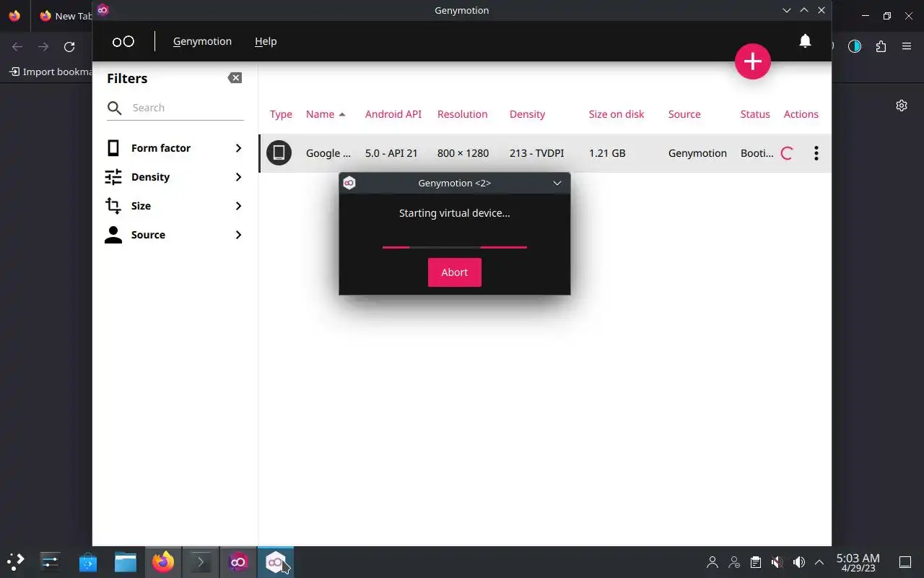
Task: Open the application launcher on taskbar
Action: [16, 561]
